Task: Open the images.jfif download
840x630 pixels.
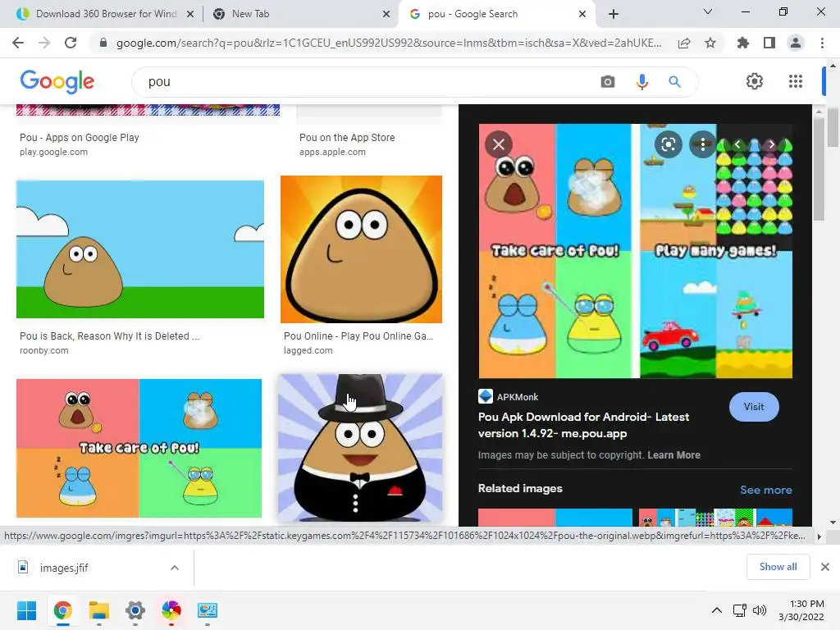Action: [x=64, y=568]
